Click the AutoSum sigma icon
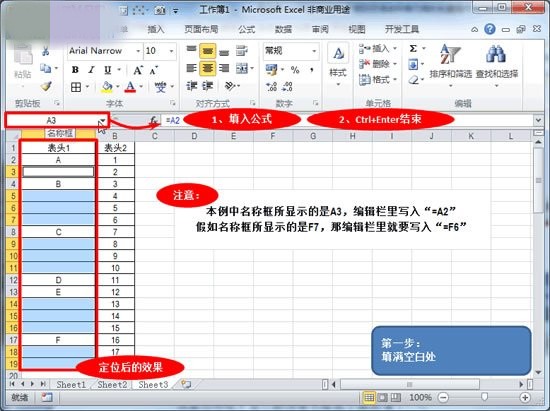Screen dimensions: 550x411 click(x=413, y=48)
